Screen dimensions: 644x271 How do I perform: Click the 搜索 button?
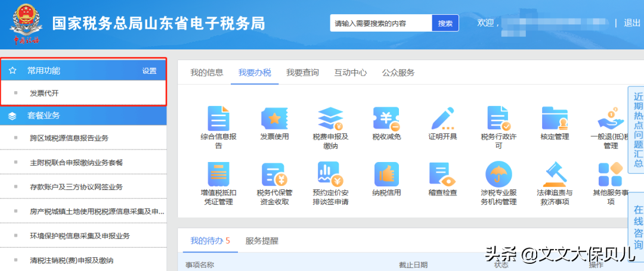pyautogui.click(x=445, y=23)
